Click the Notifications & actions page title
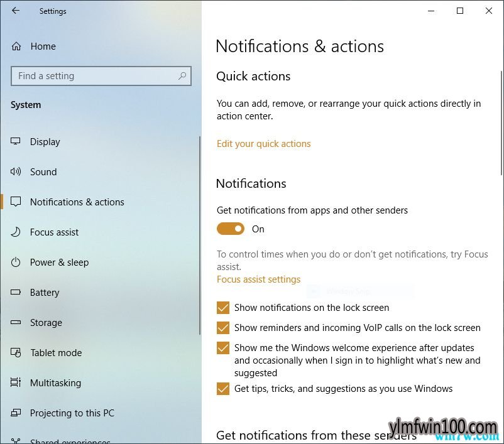 [300, 46]
